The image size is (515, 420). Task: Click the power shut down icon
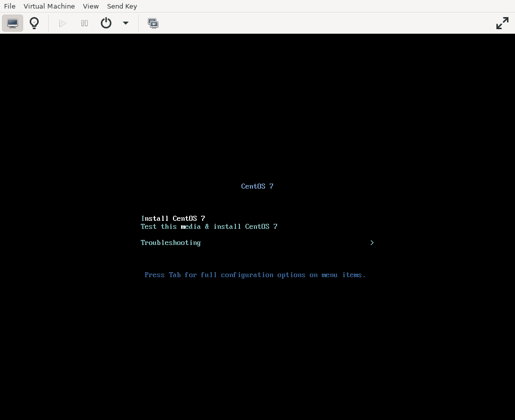point(106,23)
